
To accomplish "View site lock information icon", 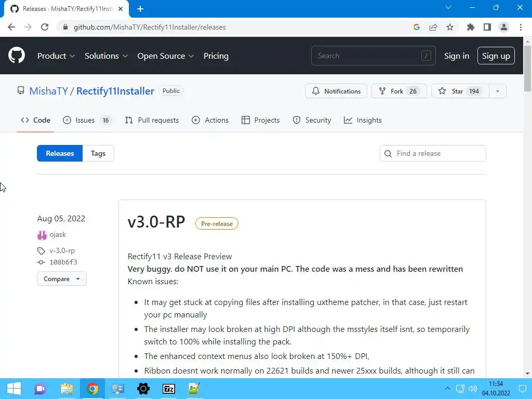I will coord(65,27).
